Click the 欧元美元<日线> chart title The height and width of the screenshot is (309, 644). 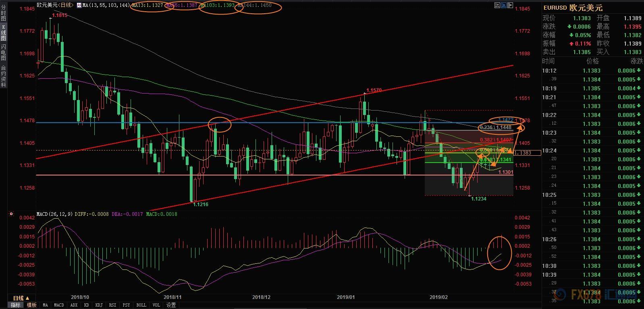[55, 5]
